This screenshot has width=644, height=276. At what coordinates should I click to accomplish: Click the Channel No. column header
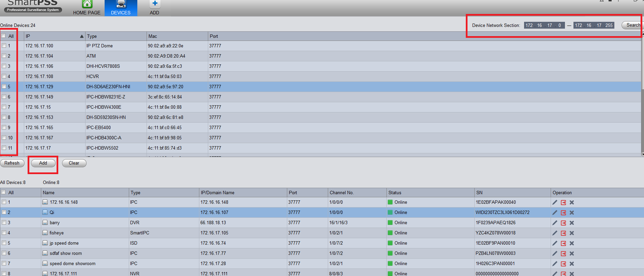pyautogui.click(x=357, y=193)
